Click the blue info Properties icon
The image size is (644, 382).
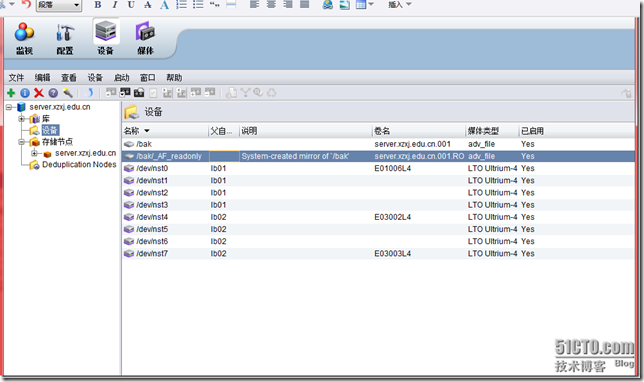(25, 93)
